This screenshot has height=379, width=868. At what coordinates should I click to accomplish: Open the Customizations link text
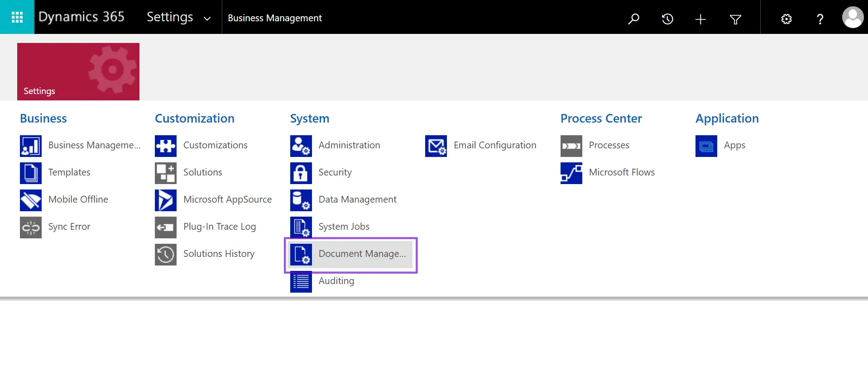(216, 145)
